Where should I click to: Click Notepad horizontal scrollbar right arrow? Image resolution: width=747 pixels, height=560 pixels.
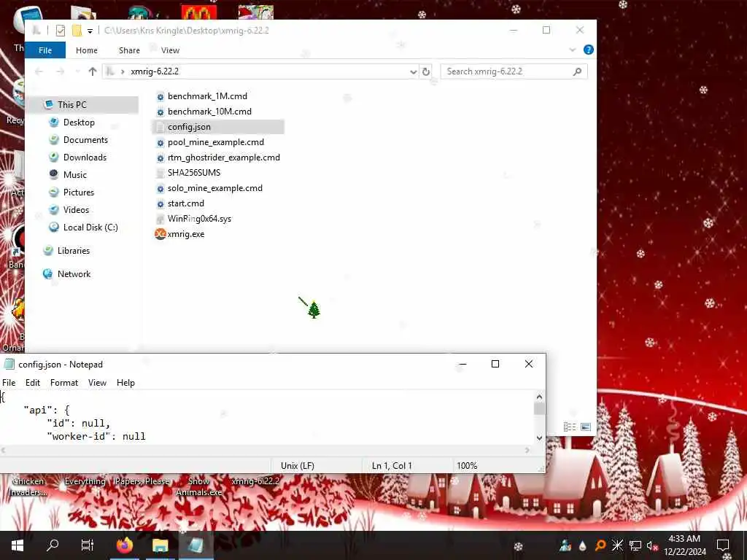pyautogui.click(x=527, y=450)
